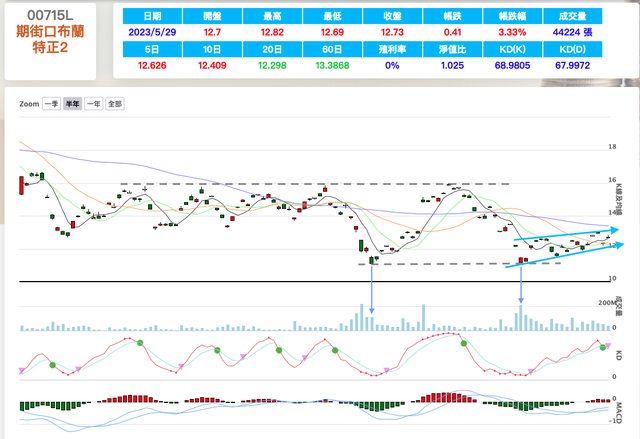Image resolution: width=640 pixels, height=439 pixels.
Task: Click the 2023/5/29 date value
Action: [151, 32]
